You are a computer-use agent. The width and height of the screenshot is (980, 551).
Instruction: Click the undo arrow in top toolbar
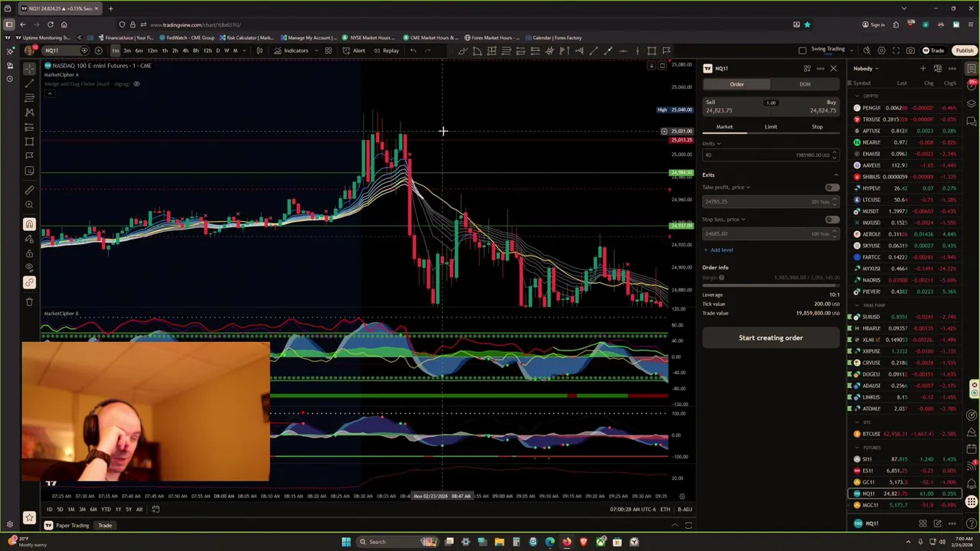click(x=413, y=51)
